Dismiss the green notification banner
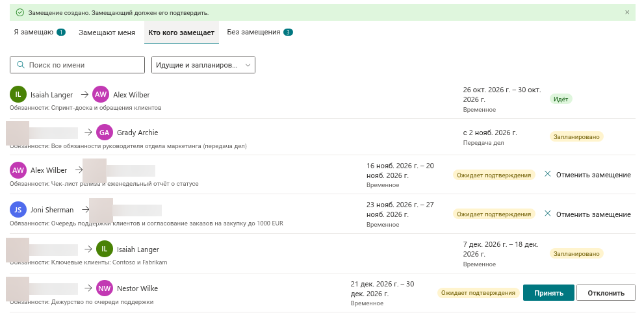 click(x=626, y=12)
